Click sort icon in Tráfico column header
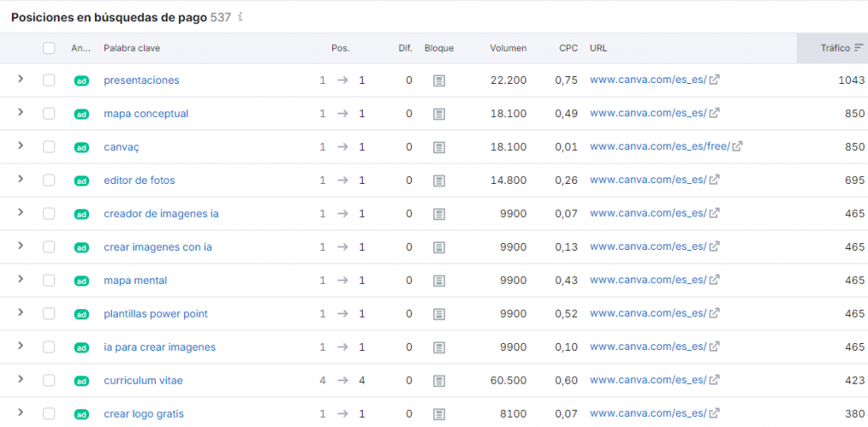868x427 pixels. pyautogui.click(x=859, y=47)
